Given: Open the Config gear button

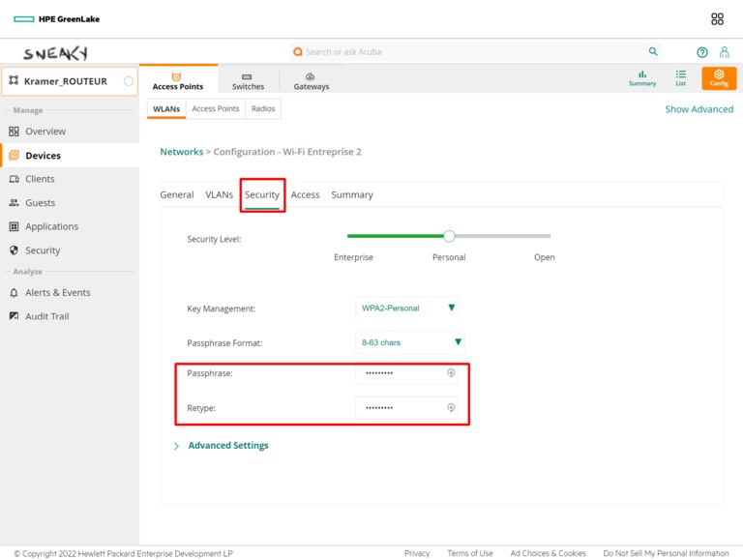Looking at the screenshot, I should 719,78.
